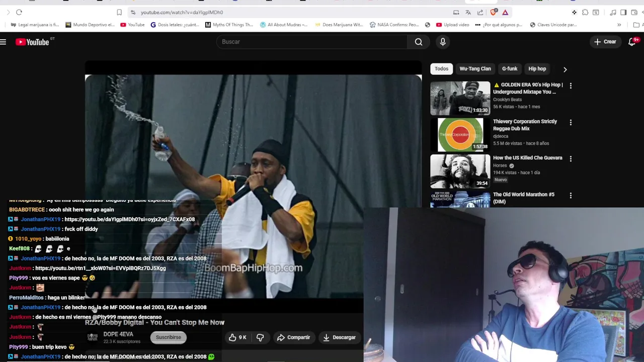
Task: Click the DOPE 4EVA channel avatar
Action: coord(93,337)
